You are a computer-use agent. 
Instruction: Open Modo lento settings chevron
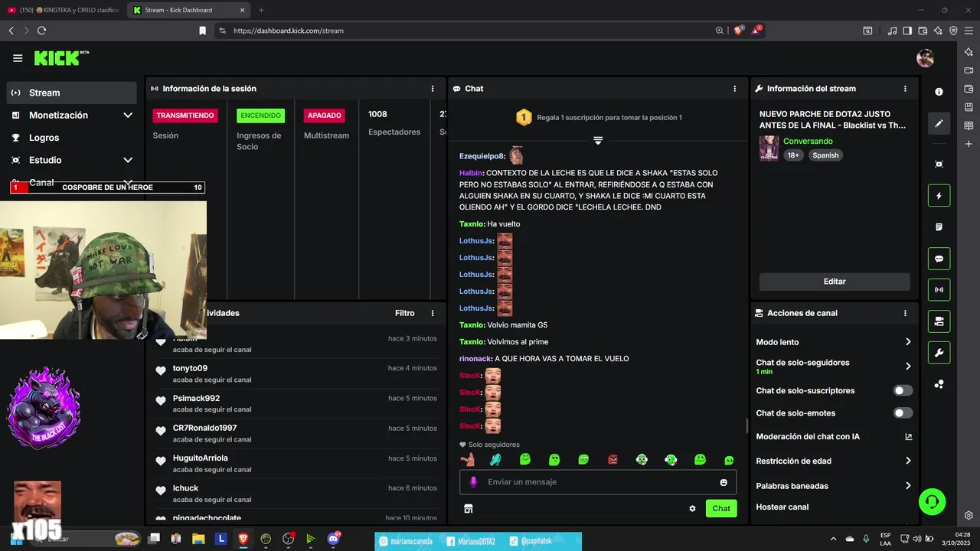(908, 342)
